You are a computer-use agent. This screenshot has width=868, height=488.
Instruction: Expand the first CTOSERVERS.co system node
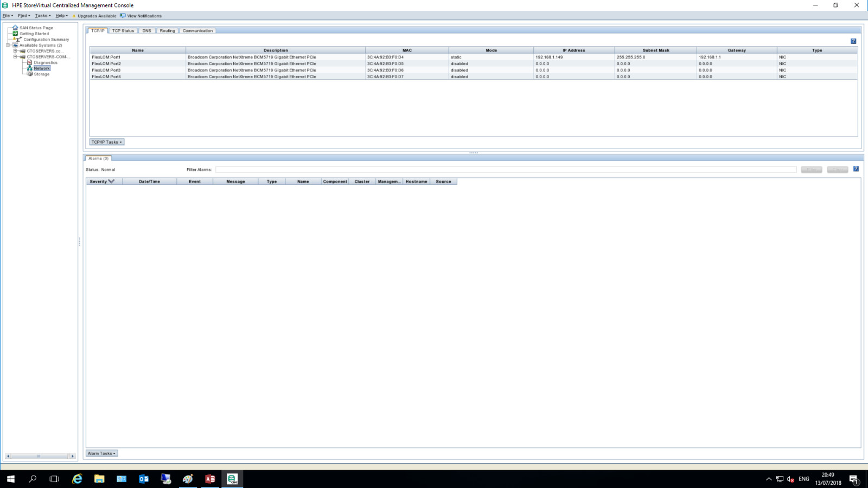(x=15, y=51)
